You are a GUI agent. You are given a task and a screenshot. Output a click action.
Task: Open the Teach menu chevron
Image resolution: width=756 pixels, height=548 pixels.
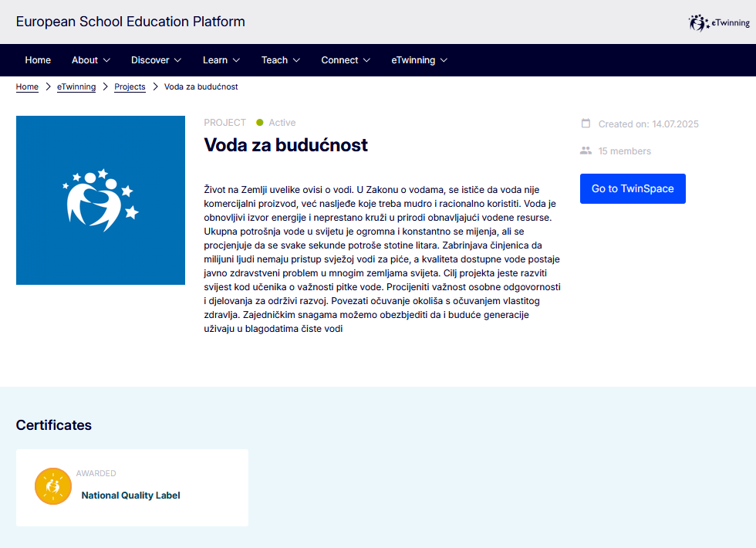click(x=296, y=60)
